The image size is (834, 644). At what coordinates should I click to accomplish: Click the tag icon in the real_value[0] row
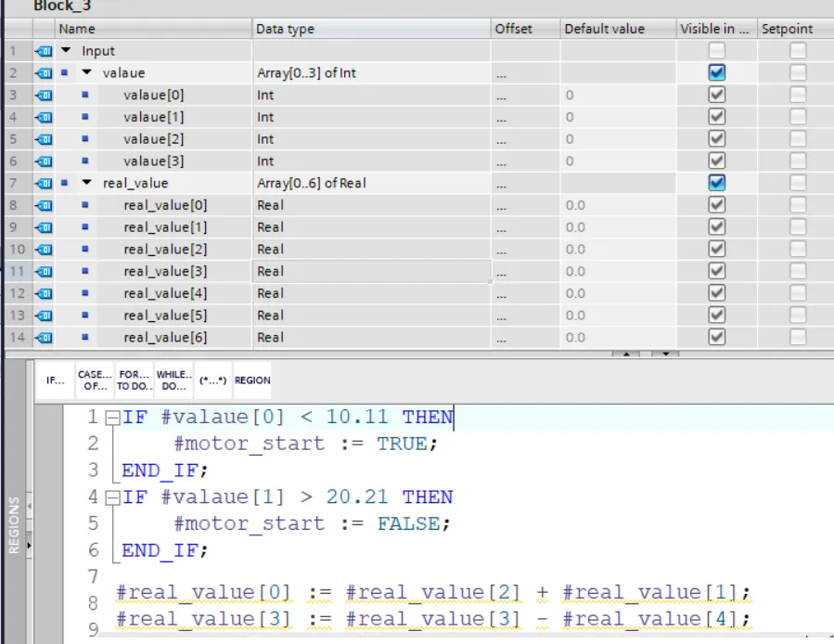(x=44, y=205)
